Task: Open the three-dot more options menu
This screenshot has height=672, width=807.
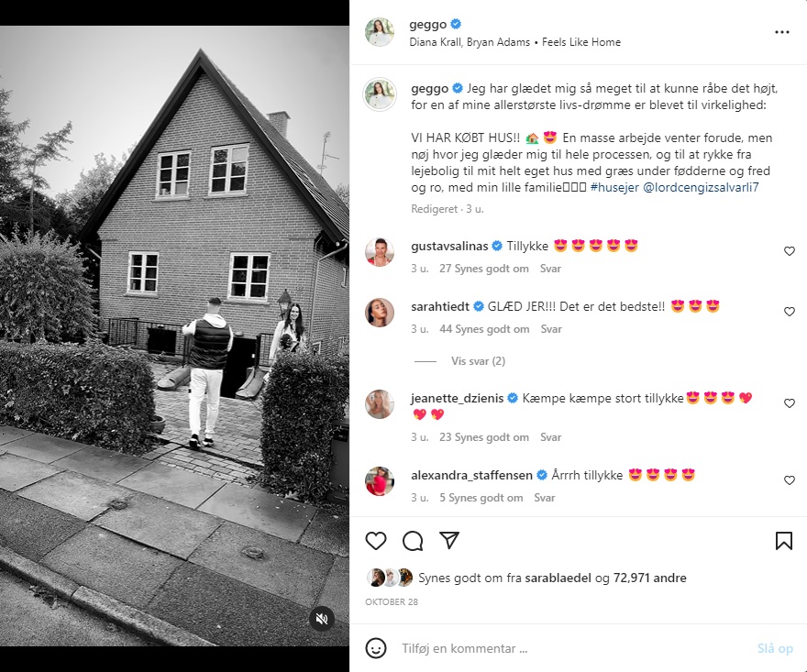Action: 781,32
